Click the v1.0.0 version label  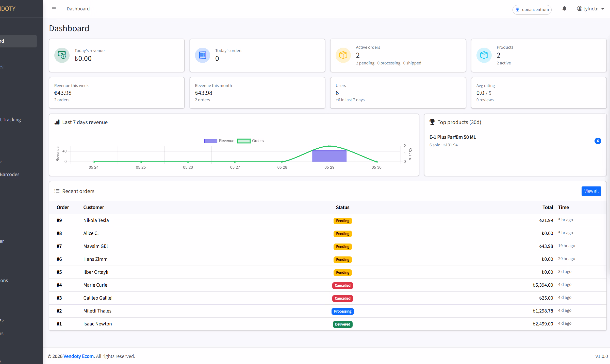tap(601, 356)
